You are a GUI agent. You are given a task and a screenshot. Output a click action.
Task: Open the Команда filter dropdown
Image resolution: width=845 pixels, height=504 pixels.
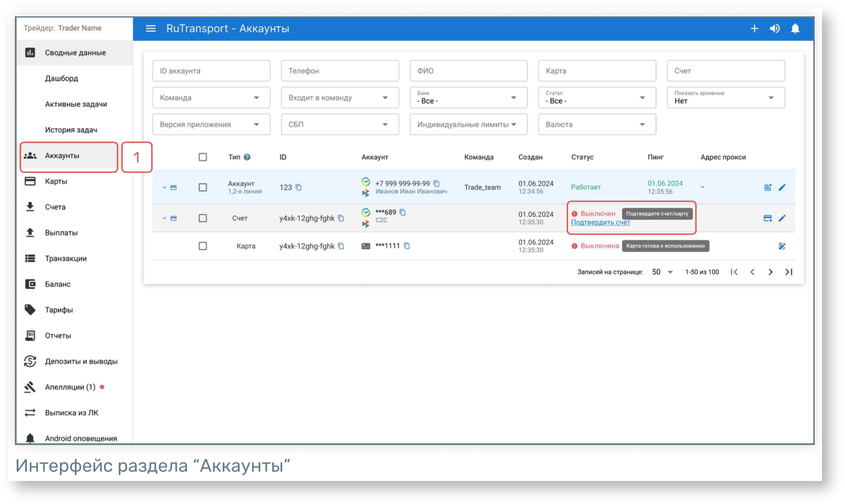211,98
